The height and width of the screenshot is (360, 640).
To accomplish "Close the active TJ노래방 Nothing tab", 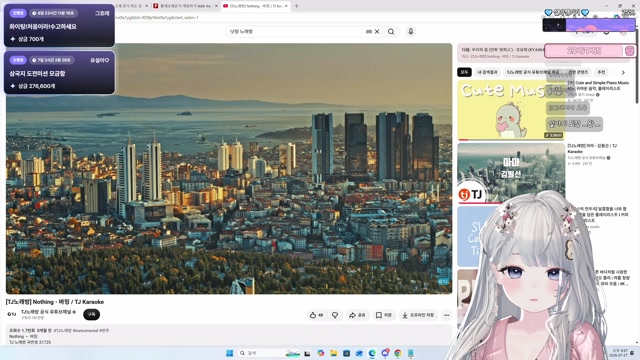I will (x=286, y=6).
